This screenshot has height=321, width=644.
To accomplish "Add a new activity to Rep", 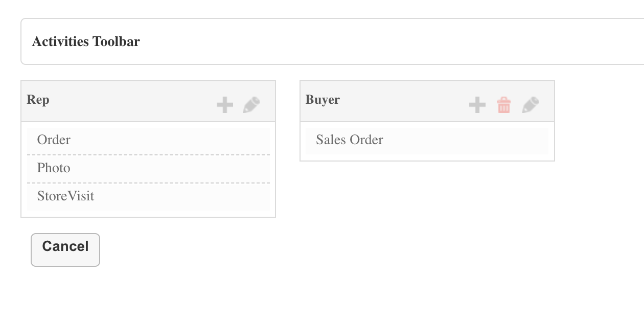I will [x=225, y=105].
